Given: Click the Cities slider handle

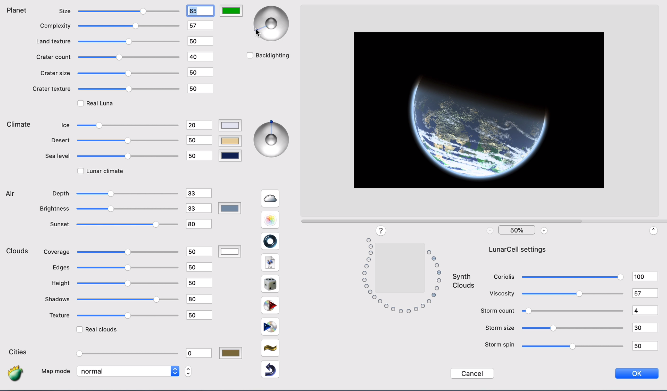Looking at the screenshot, I should click(x=80, y=353).
